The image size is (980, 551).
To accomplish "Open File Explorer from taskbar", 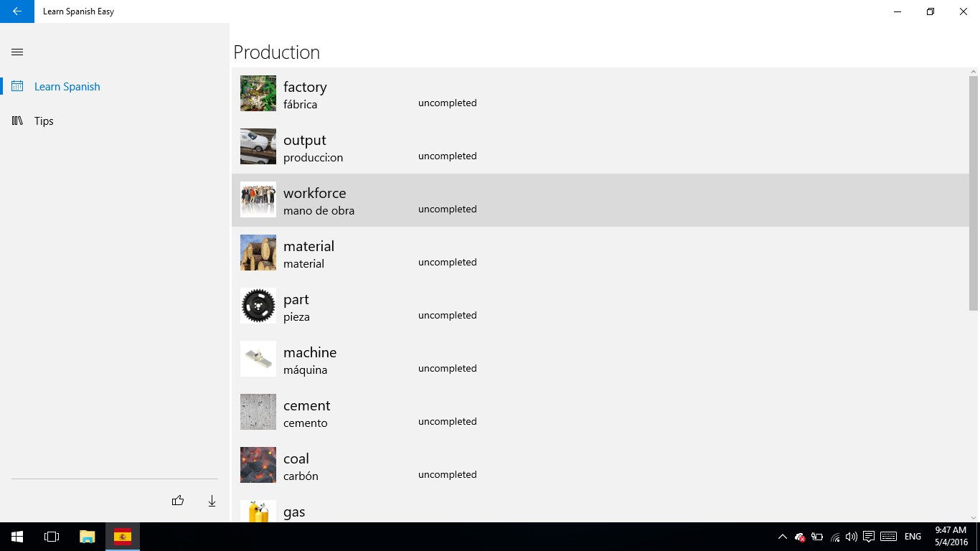I will pyautogui.click(x=87, y=537).
